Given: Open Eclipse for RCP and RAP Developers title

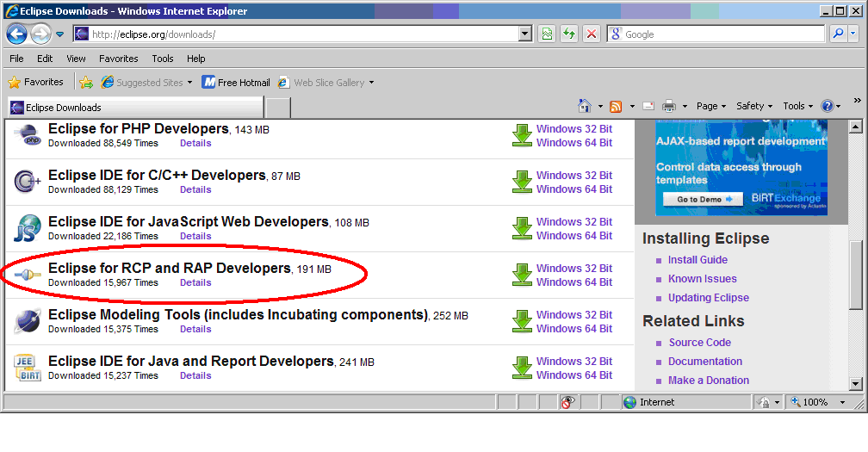Looking at the screenshot, I should point(170,269).
